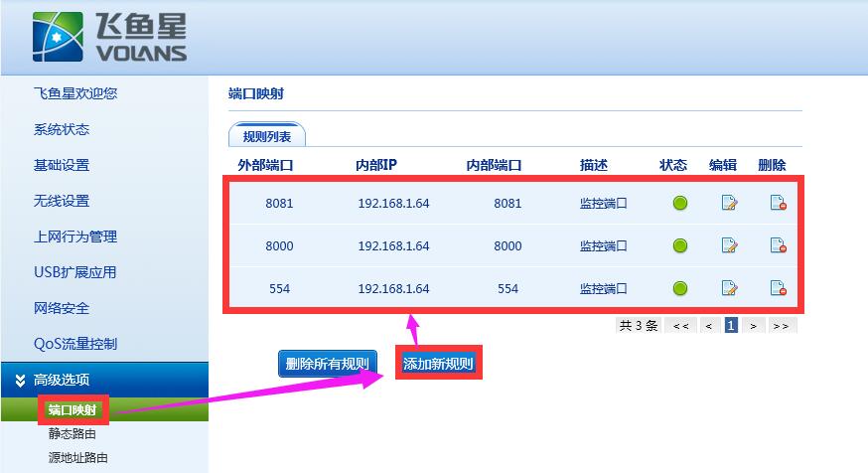Select the 端口映射 submenu item
This screenshot has height=473, width=868.
click(x=72, y=409)
